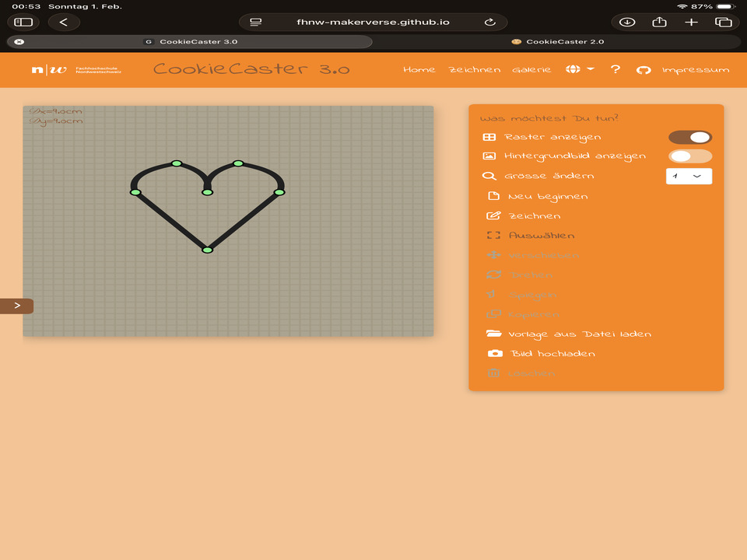The height and width of the screenshot is (560, 747).
Task: Open the Grösse ändern size dropdown
Action: [689, 177]
